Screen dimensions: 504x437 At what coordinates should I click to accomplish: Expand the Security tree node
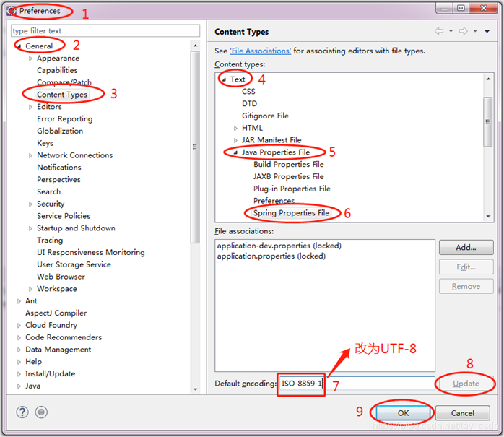pos(30,204)
